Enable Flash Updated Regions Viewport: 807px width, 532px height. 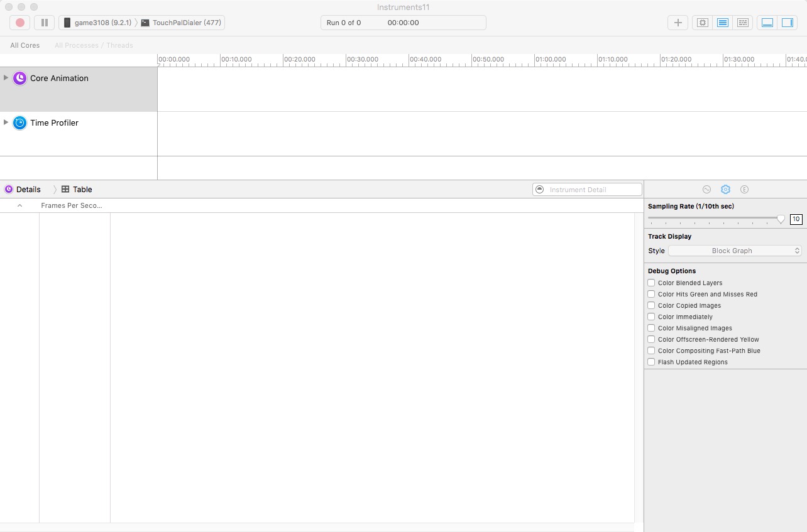tap(651, 362)
